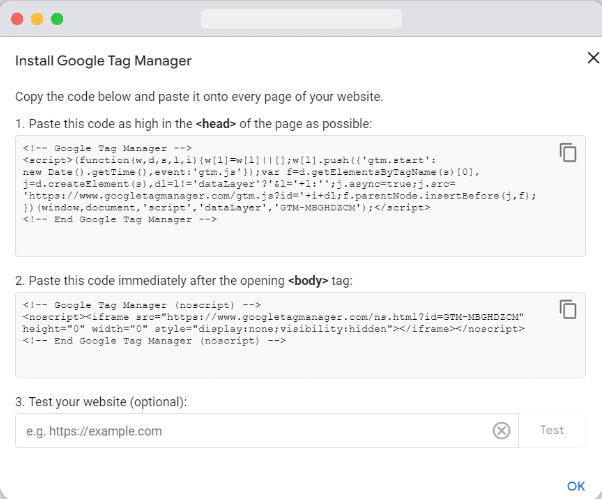Close the Install Google Tag Manager dialog
Image resolution: width=602 pixels, height=499 pixels.
tap(593, 58)
